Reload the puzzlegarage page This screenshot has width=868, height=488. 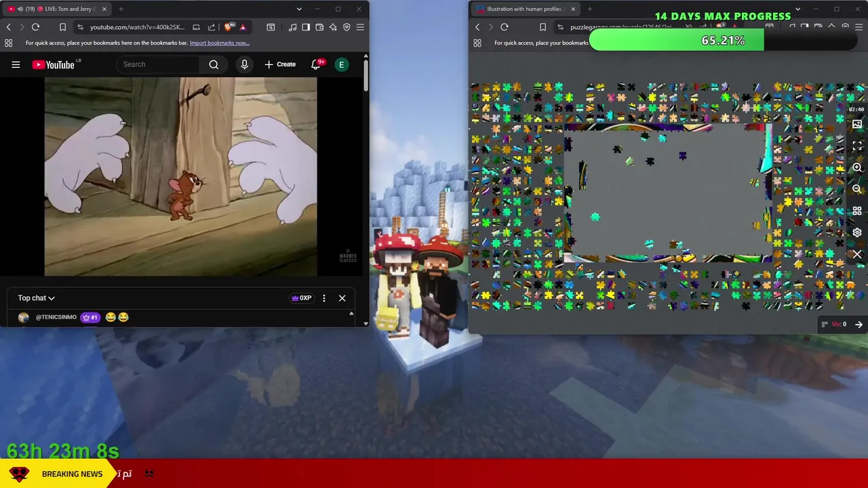click(x=505, y=27)
